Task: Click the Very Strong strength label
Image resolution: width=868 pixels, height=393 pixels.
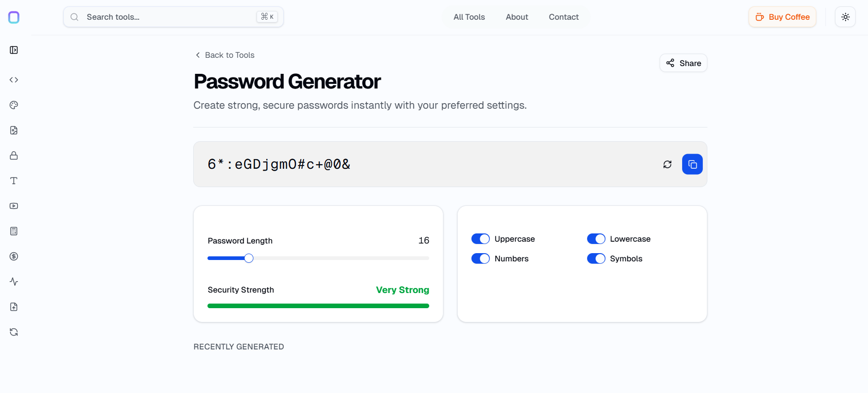Action: [403, 290]
